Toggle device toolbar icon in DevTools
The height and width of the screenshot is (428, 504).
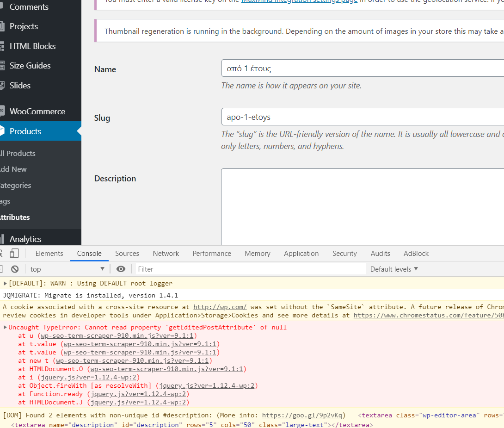[x=14, y=254]
